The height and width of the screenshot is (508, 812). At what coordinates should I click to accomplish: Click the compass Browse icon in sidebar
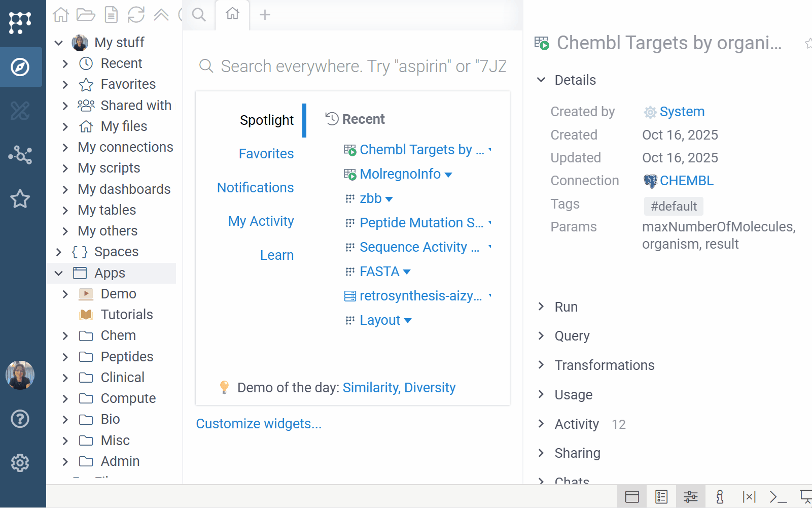[x=20, y=67]
